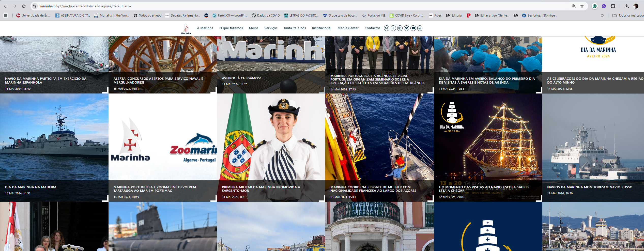
Task: Expand the hidden bookmarks overflow chevron
Action: [602, 15]
